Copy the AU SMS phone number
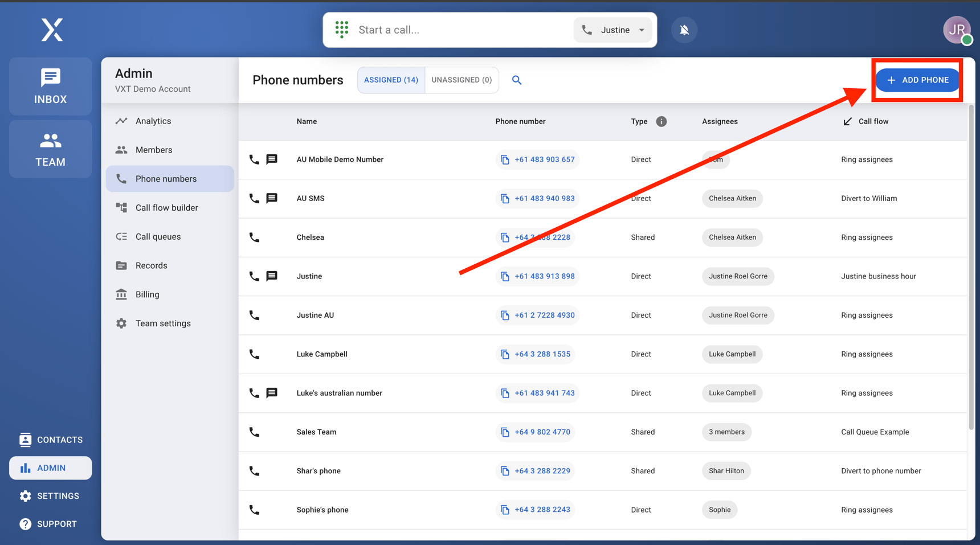The image size is (980, 545). pyautogui.click(x=505, y=198)
